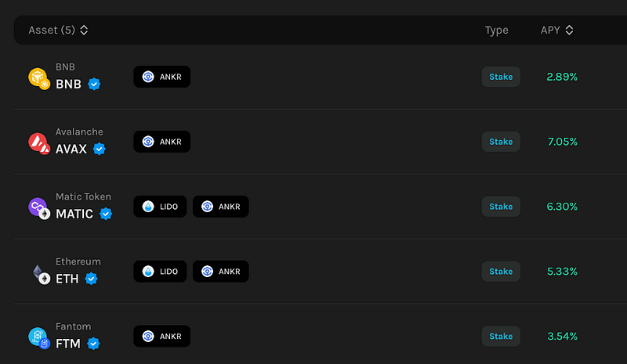Screen dimensions: 627x364
Task: Click the Stake button for Ethereum
Action: tap(501, 272)
